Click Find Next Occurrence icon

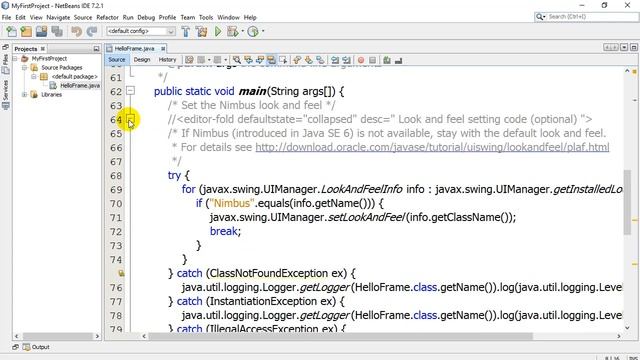coord(260,60)
